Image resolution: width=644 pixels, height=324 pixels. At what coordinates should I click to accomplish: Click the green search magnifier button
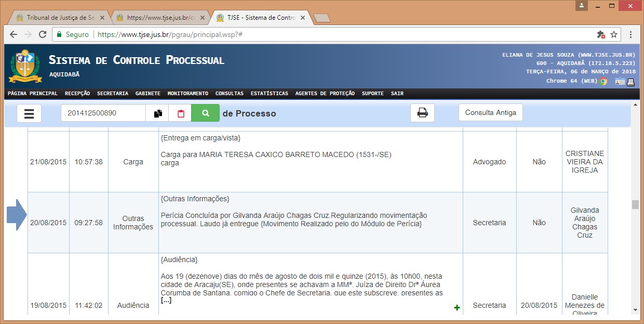point(205,113)
